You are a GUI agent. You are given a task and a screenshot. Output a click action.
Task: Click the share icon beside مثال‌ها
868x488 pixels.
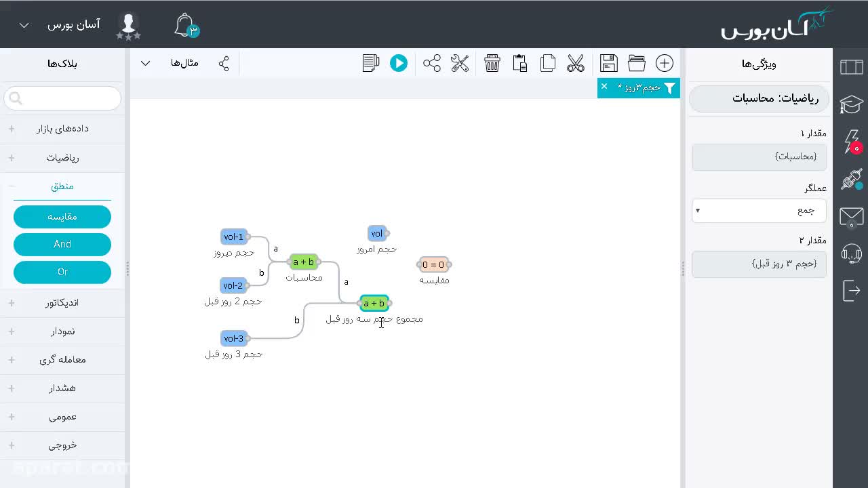224,63
